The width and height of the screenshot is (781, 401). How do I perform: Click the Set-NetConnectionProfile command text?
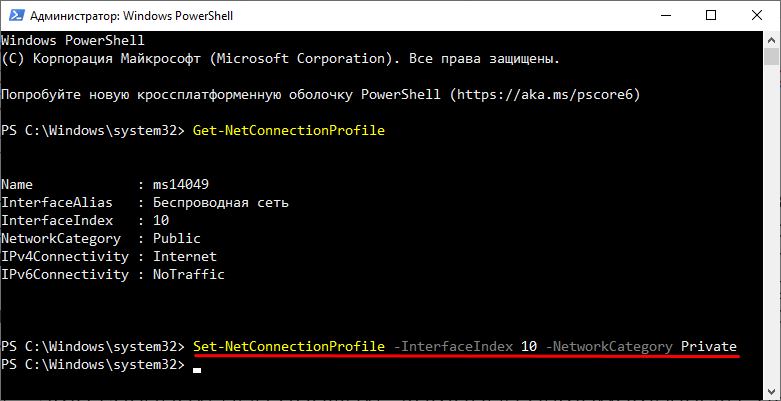[289, 346]
